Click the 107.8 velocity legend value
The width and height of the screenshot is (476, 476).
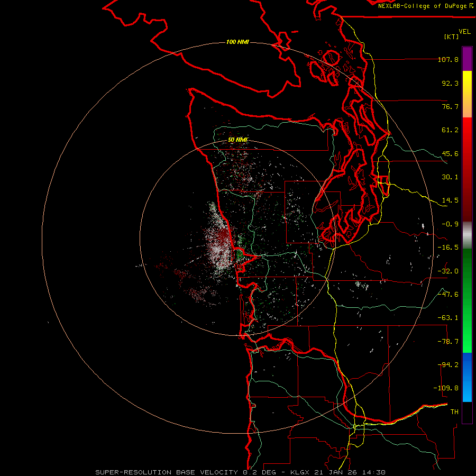click(x=448, y=59)
